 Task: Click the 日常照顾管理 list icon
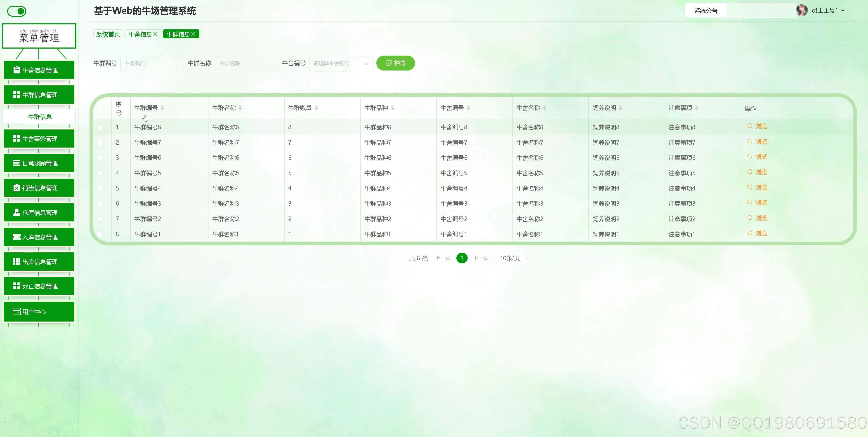click(x=16, y=163)
